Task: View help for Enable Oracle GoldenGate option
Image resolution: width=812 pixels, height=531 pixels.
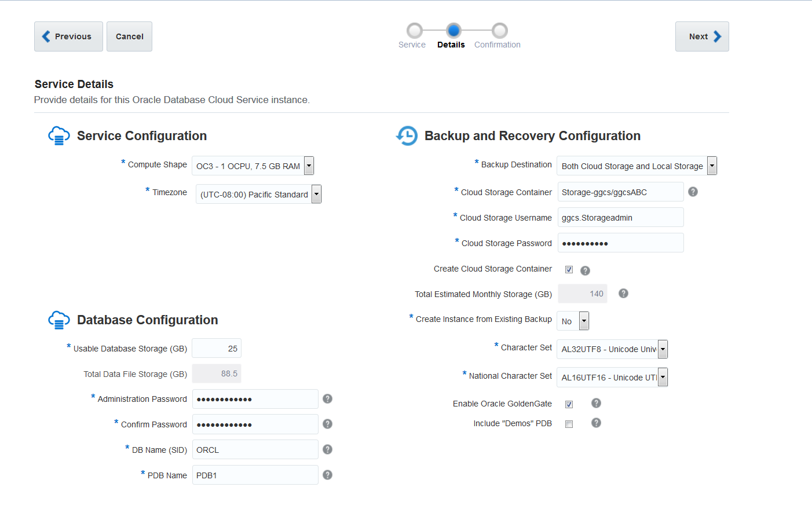Action: pos(596,403)
